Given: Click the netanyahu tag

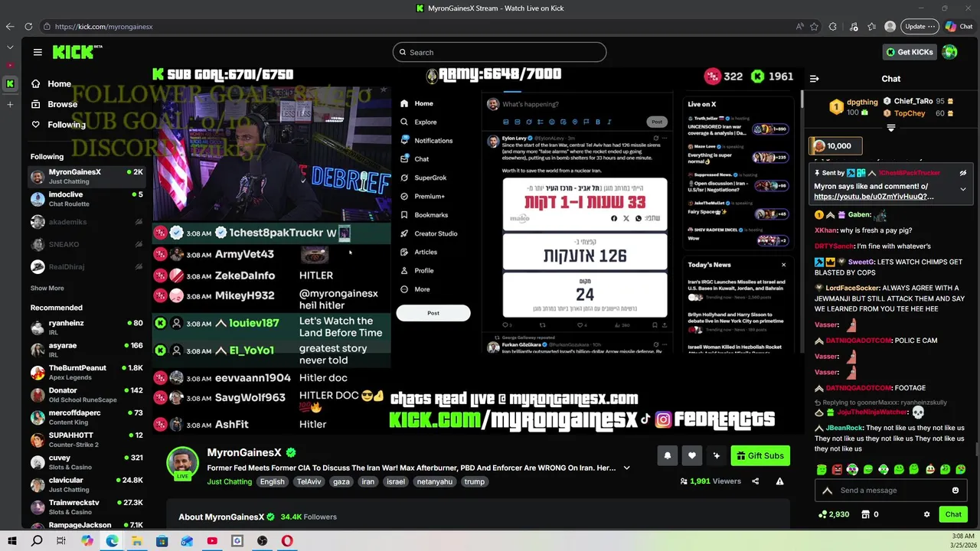Looking at the screenshot, I should (x=435, y=481).
